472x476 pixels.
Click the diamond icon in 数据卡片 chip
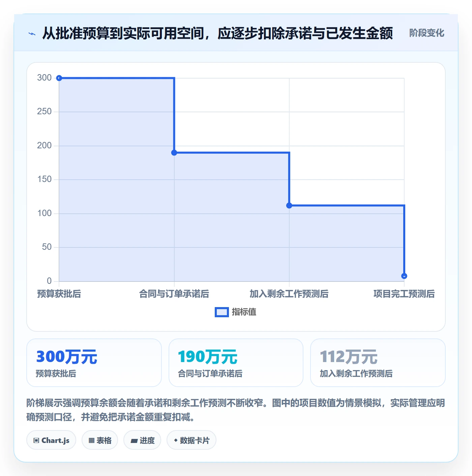point(176,440)
